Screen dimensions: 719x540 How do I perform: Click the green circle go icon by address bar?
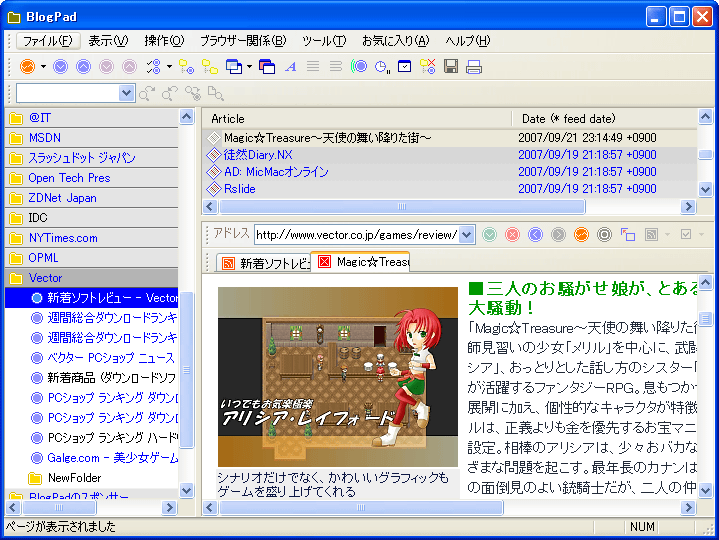(x=490, y=235)
